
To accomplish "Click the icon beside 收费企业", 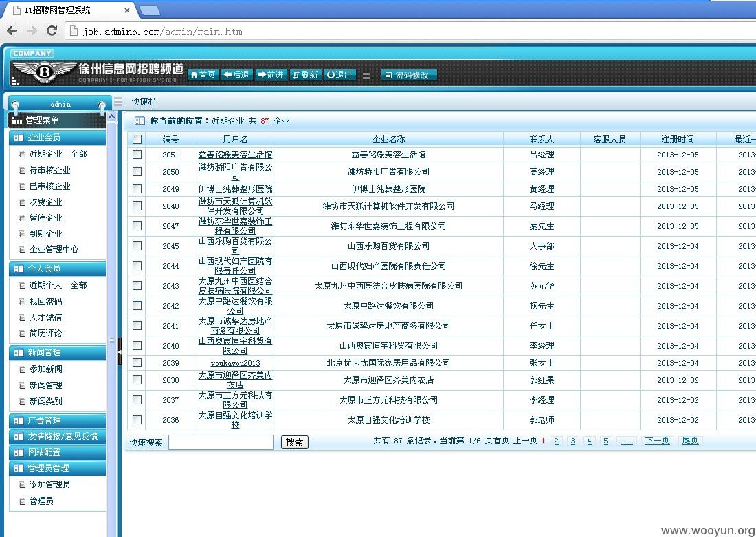I will click(22, 202).
